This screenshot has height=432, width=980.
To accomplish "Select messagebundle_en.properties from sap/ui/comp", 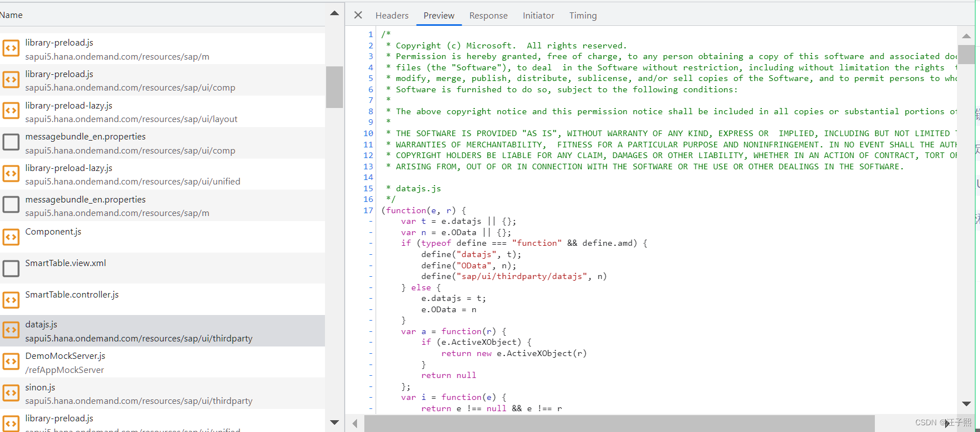I will click(x=162, y=143).
